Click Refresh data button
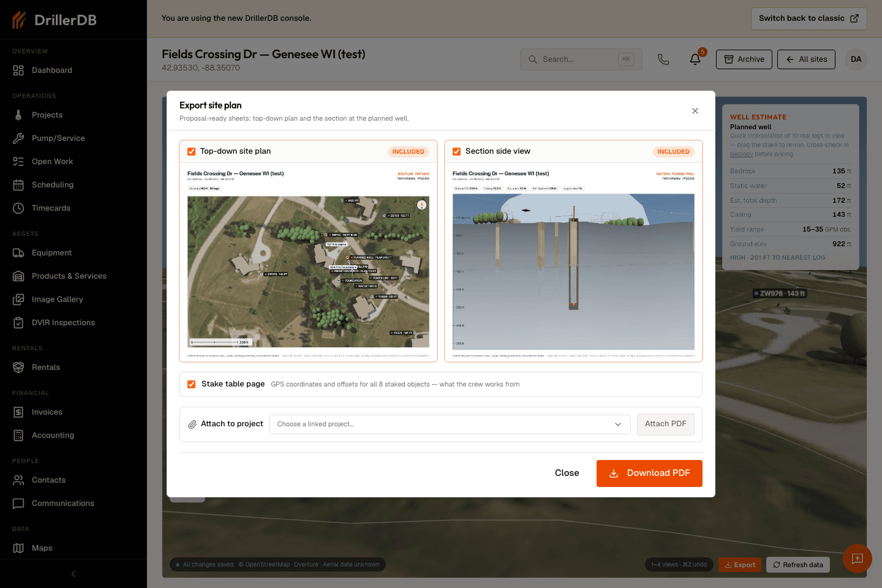The image size is (882, 588). (x=798, y=565)
